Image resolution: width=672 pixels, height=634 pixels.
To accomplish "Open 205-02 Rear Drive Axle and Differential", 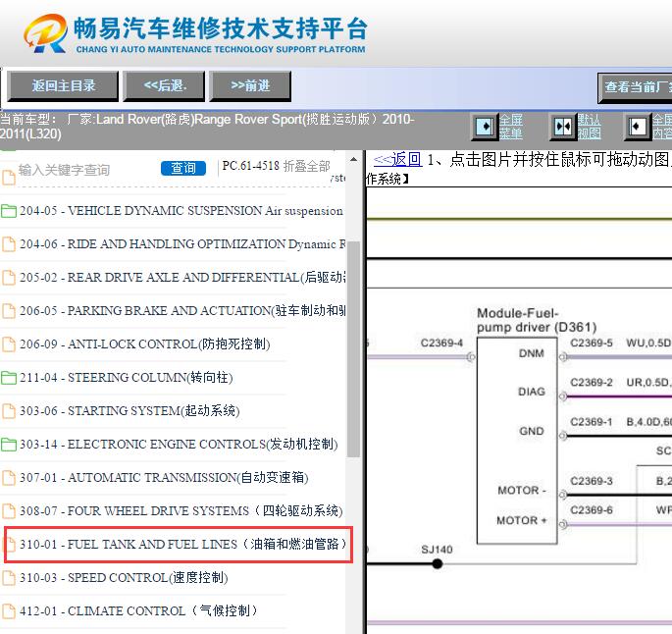I will click(x=182, y=278).
